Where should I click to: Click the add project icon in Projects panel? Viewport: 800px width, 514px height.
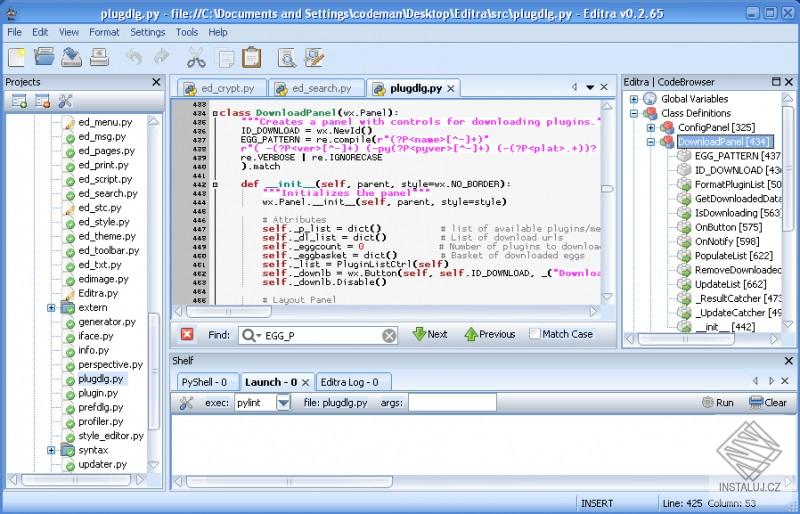[19, 101]
